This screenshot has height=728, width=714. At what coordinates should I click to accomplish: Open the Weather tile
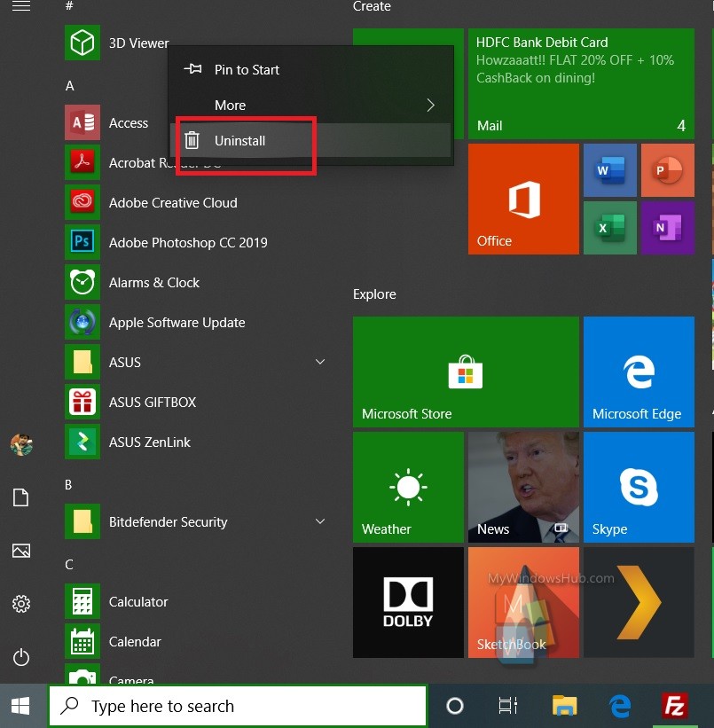tap(408, 487)
